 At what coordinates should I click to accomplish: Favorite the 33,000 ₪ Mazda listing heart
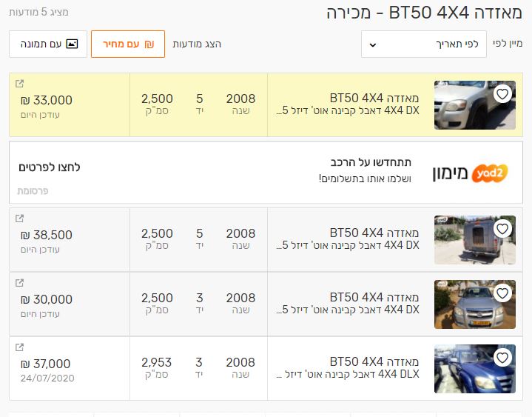[502, 94]
